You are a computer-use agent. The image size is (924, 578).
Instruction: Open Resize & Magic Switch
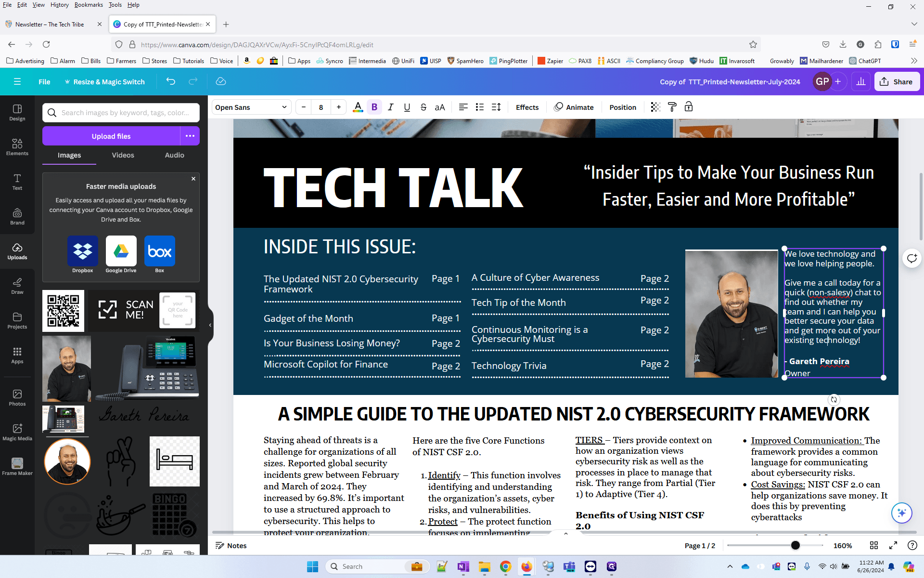pyautogui.click(x=104, y=81)
